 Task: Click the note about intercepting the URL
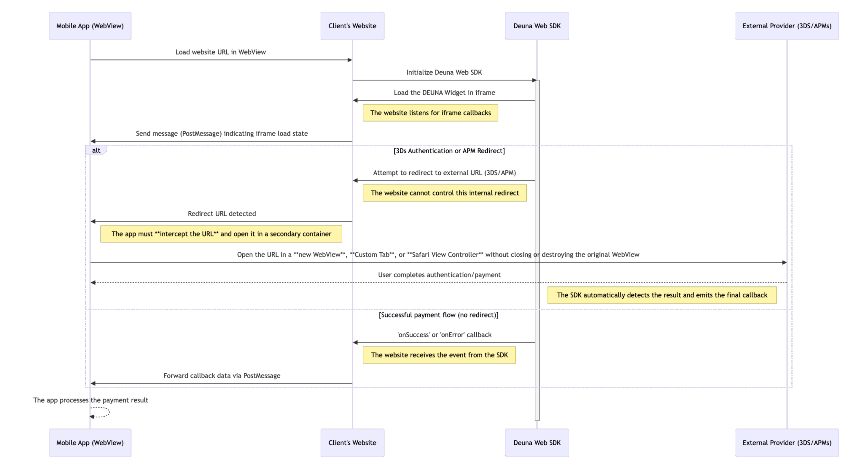(x=221, y=234)
